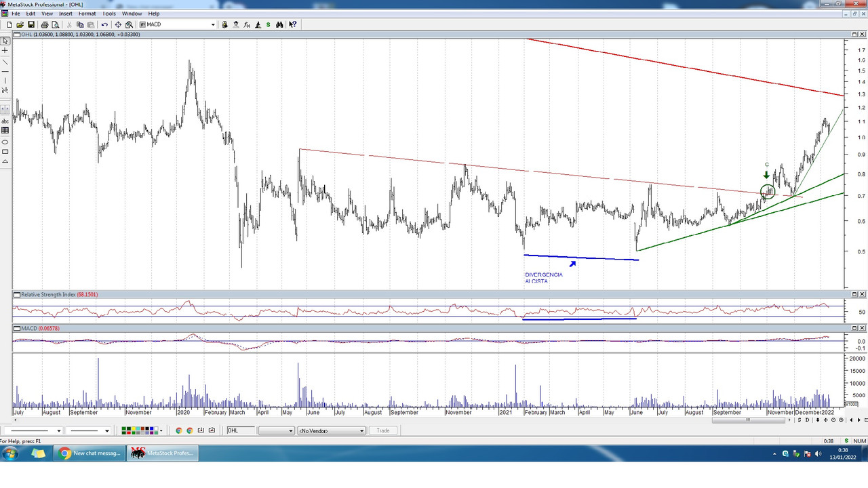Select the vertical line tool
868x488 pixels.
[5, 81]
